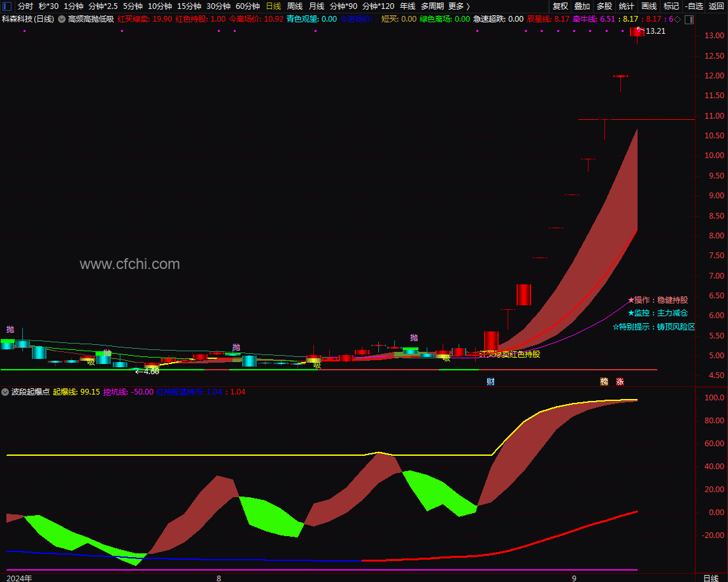Click the 今离场价: 10.92 value

tap(256, 19)
